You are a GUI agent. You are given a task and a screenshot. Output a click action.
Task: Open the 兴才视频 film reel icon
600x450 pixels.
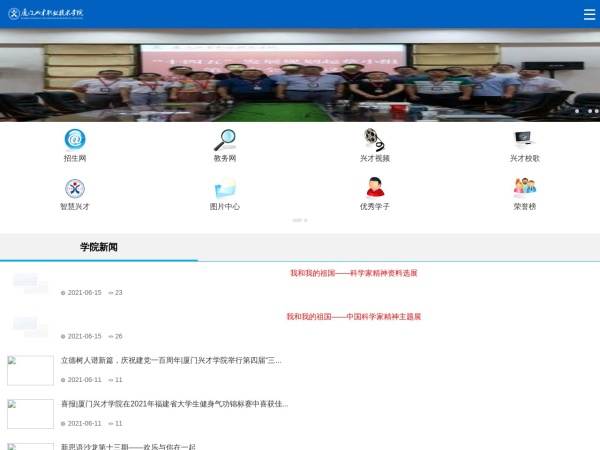coord(374,140)
